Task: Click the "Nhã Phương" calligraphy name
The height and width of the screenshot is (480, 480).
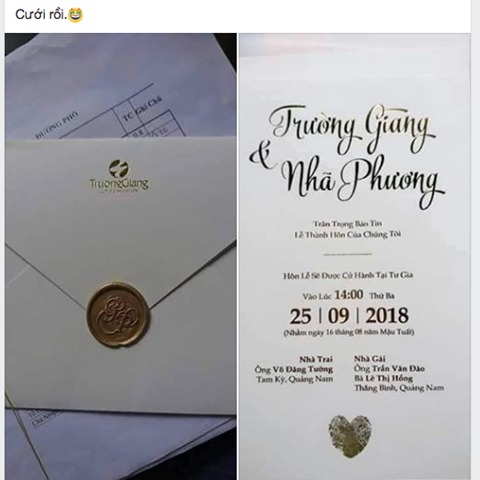Action: click(x=363, y=182)
